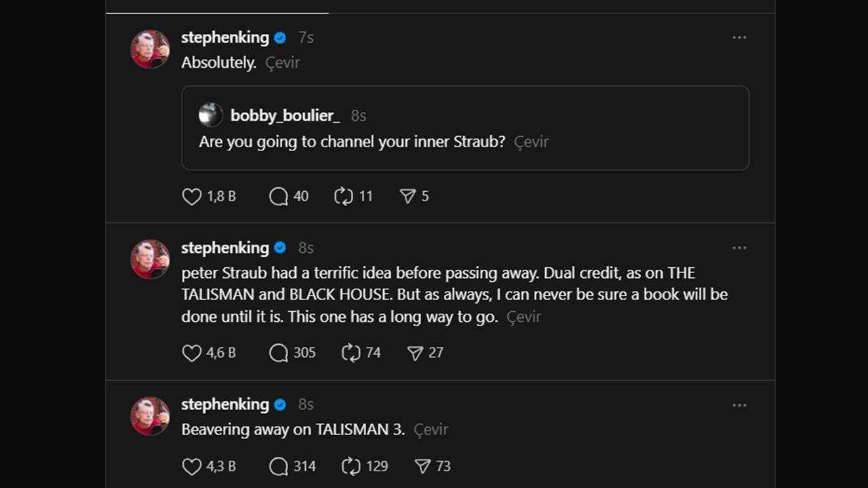
Task: Translate the Peter Straub post with Çevir
Action: tap(523, 317)
